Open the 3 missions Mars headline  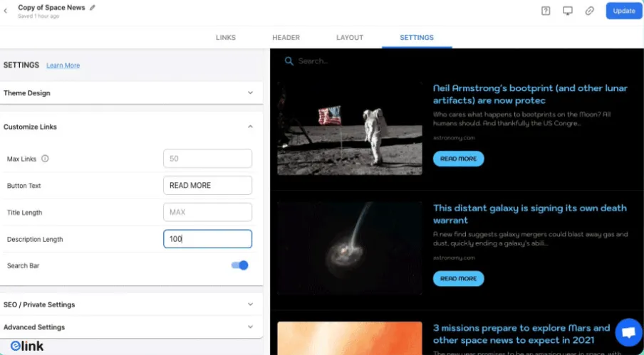[x=521, y=334]
